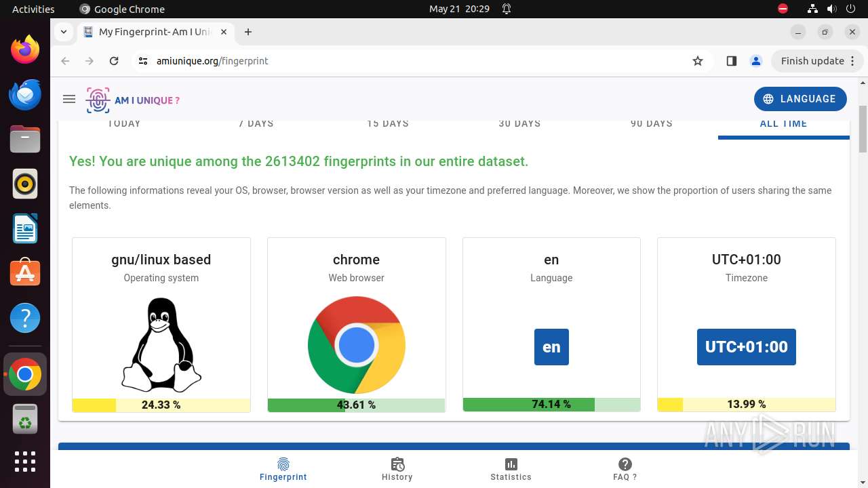Click the red do-not-disturb indicator in top bar
Screen dimensions: 868x488
(783, 9)
